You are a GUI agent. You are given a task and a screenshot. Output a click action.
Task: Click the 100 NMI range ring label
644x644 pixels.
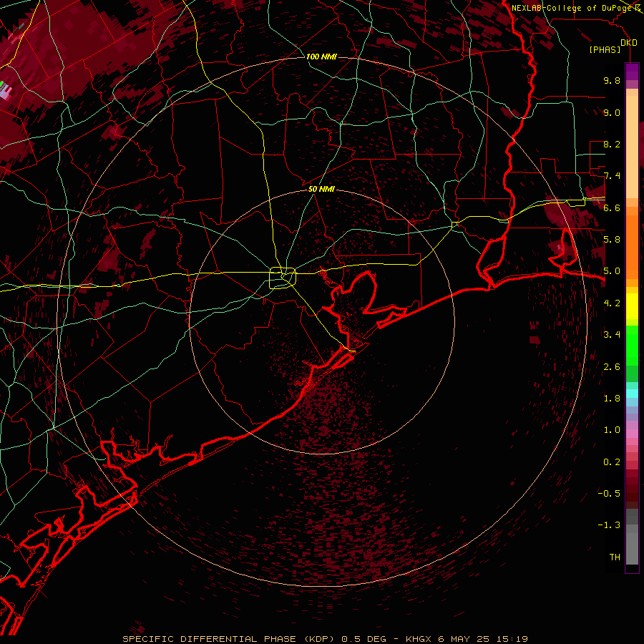321,57
